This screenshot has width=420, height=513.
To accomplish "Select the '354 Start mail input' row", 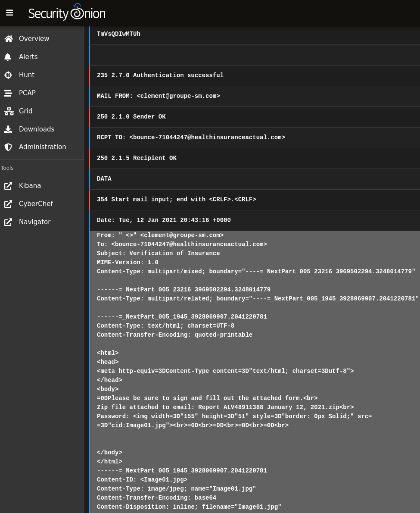I will (x=255, y=200).
